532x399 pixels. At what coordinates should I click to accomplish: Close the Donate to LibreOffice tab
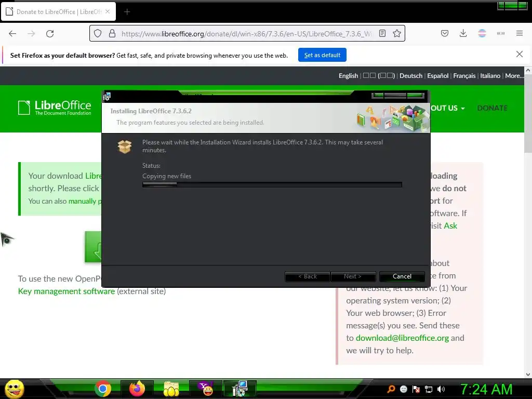point(108,11)
